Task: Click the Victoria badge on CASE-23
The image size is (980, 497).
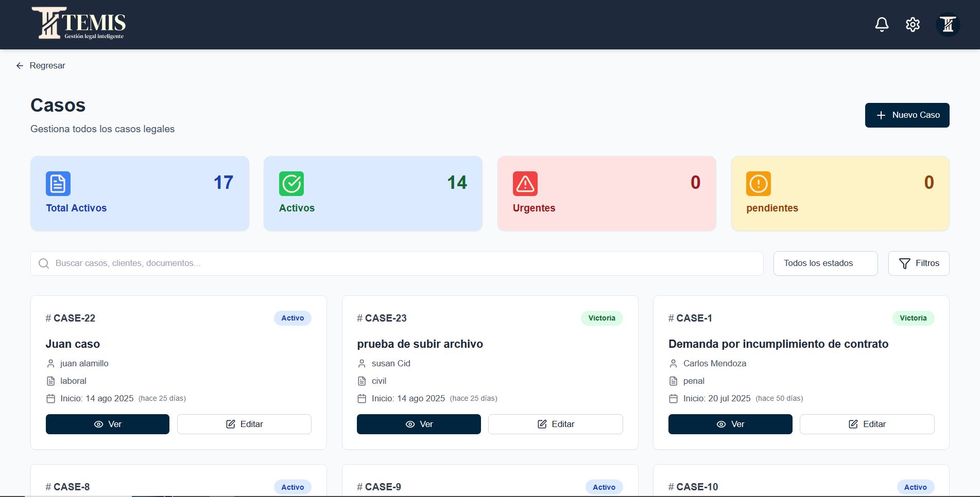Action: pyautogui.click(x=601, y=318)
